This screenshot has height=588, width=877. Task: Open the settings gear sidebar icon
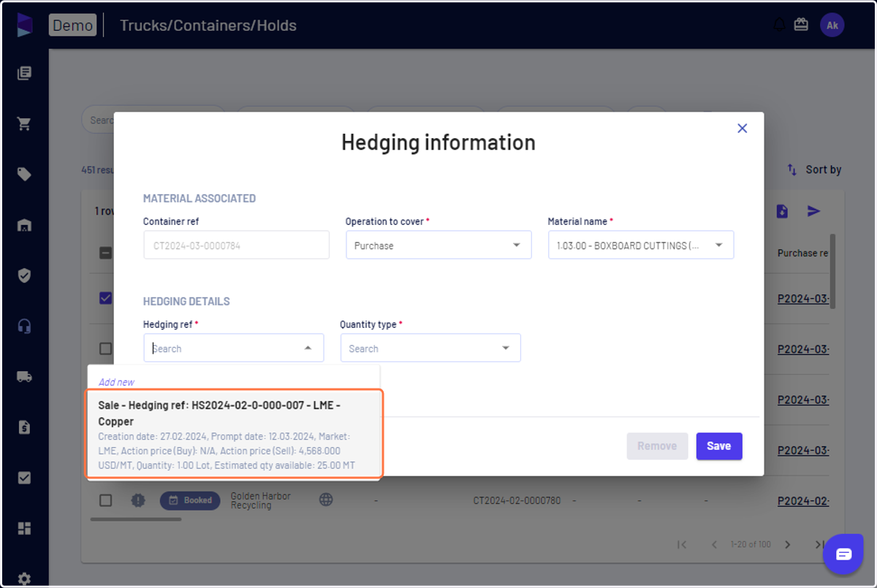pos(24,579)
